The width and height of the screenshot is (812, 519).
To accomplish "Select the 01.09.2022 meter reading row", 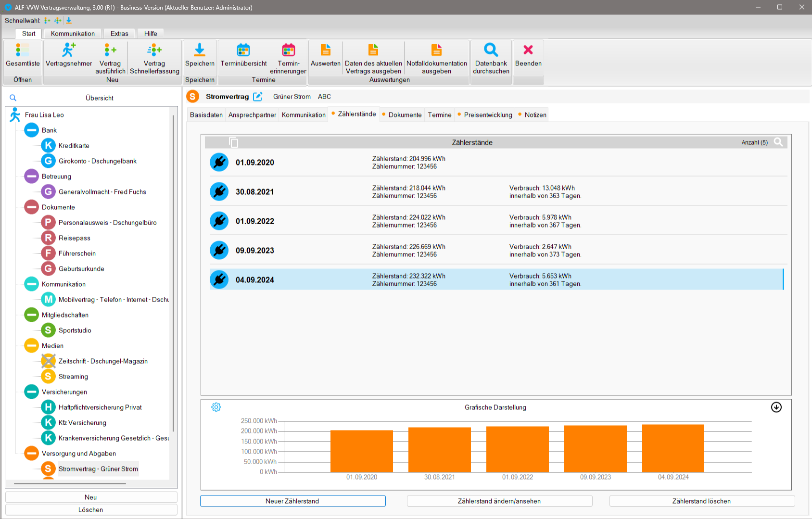I will (495, 221).
